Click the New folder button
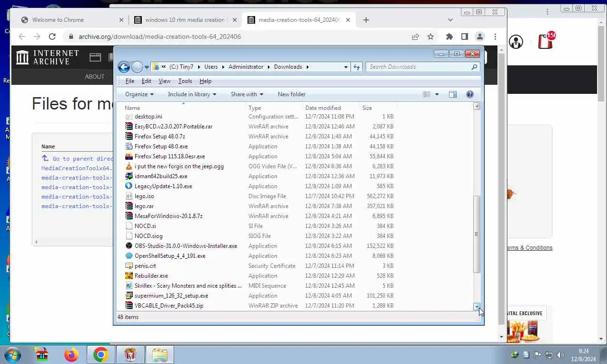 point(292,94)
